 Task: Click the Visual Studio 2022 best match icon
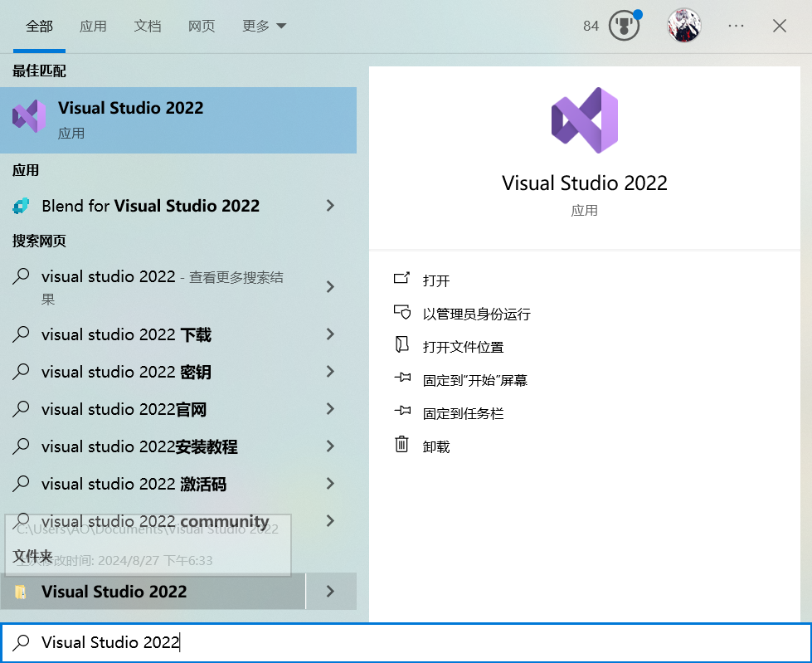(x=29, y=116)
